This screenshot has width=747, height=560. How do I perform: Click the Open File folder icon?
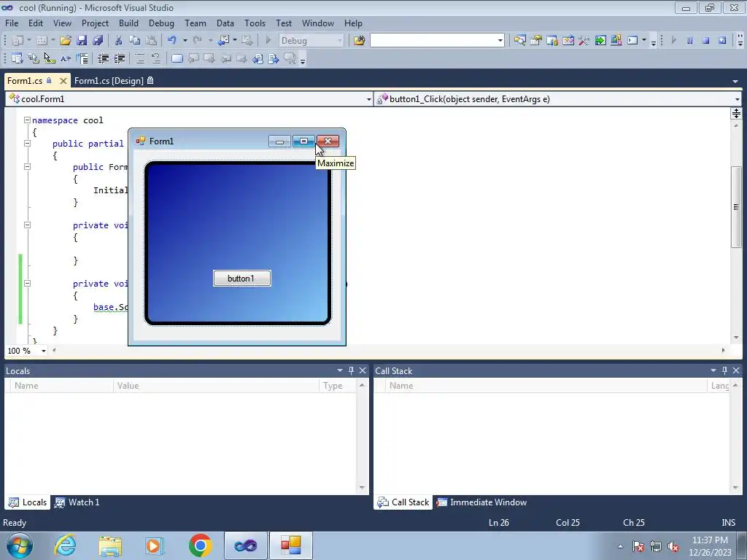tap(65, 41)
